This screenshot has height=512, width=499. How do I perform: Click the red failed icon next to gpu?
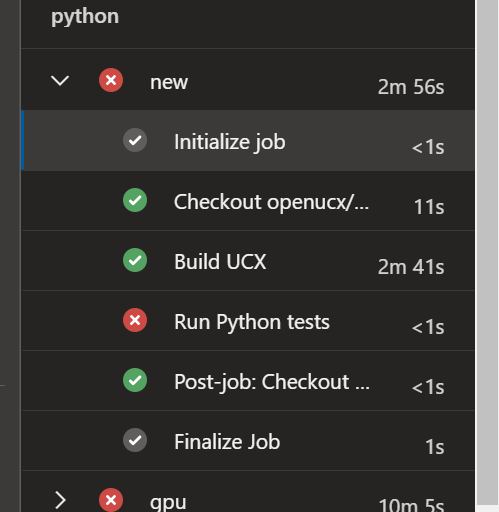click(111, 500)
